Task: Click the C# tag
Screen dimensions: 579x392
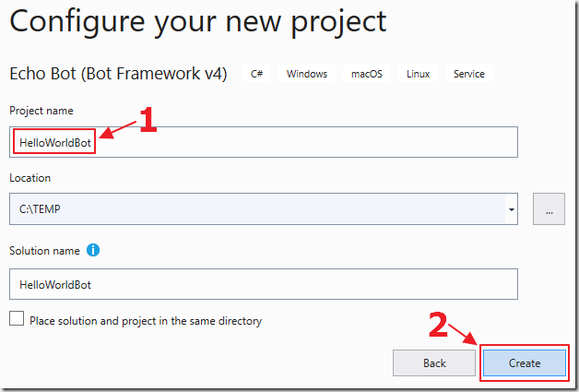Action: coord(256,74)
